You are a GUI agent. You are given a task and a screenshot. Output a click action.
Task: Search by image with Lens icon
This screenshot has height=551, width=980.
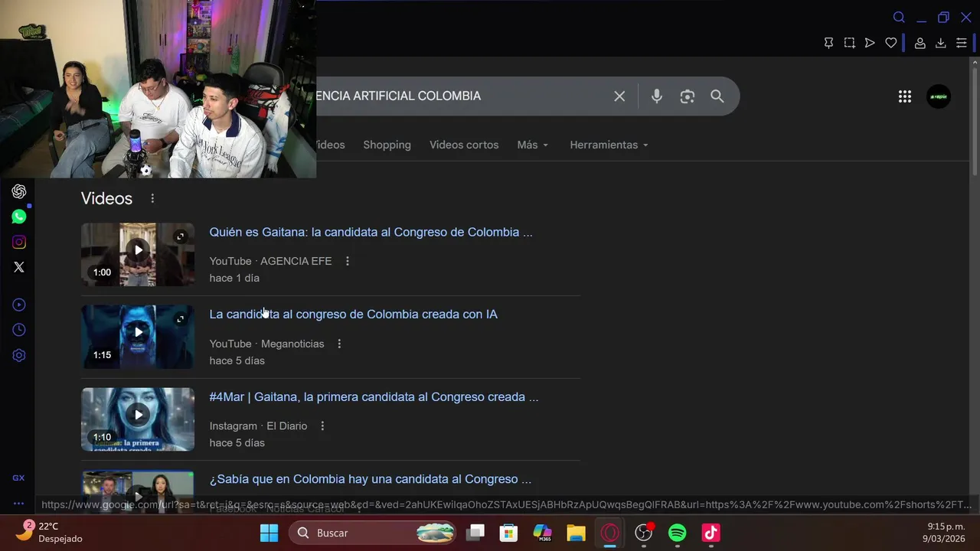[687, 96]
